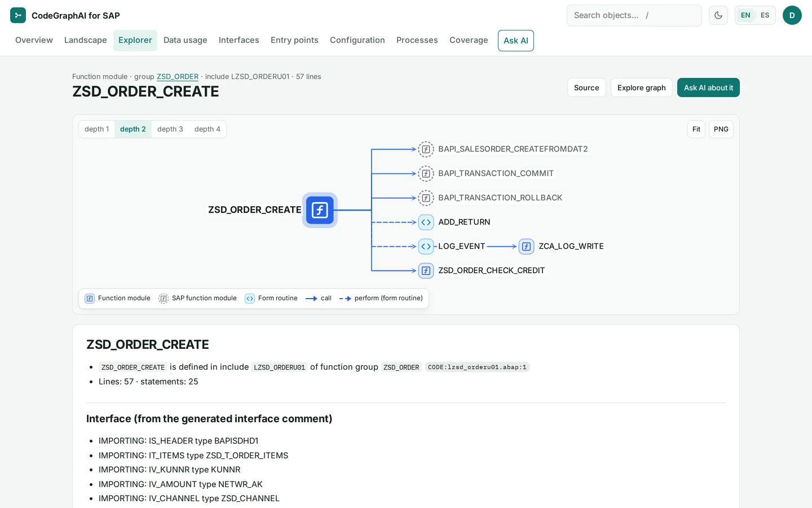Open the Entry points tab

point(294,40)
